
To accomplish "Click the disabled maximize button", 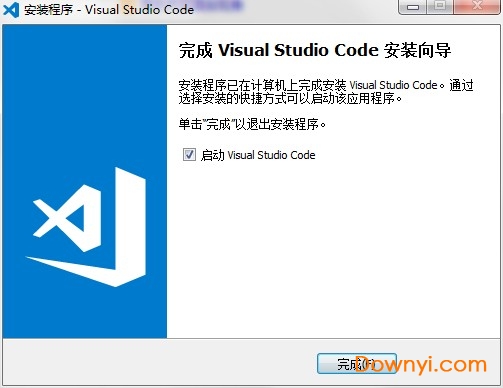I will point(440,7).
